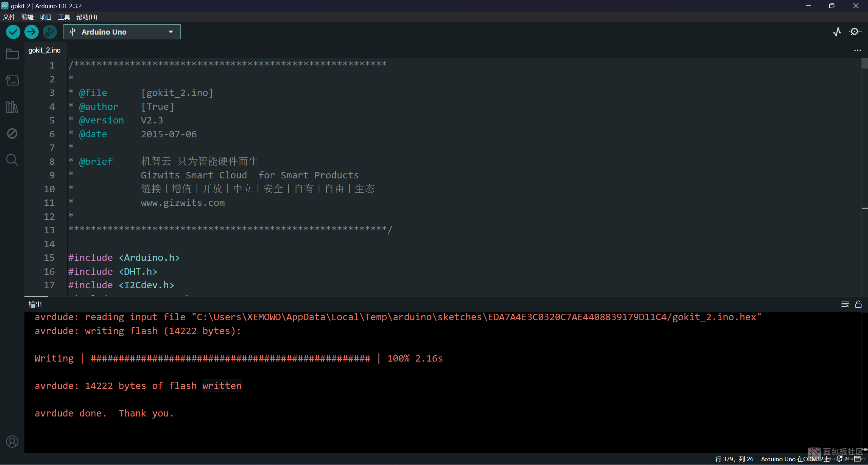The width and height of the screenshot is (868, 465).
Task: Toggle output scroll lock
Action: [858, 304]
